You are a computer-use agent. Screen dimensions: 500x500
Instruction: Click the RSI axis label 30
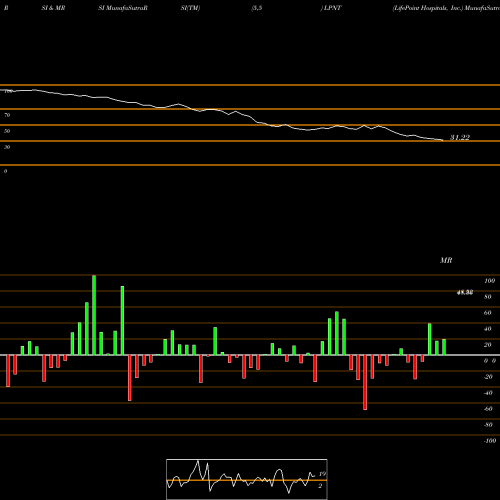click(x=7, y=147)
